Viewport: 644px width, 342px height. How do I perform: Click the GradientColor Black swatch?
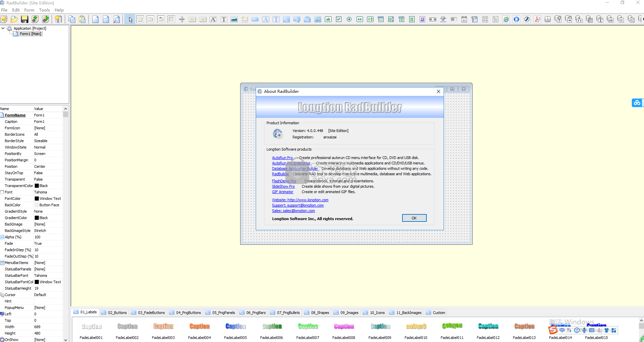[37, 218]
